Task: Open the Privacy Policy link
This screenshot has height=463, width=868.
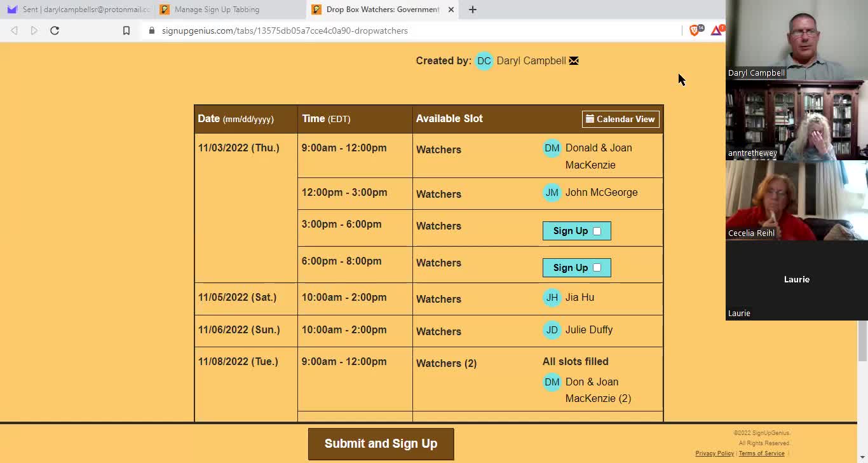Action: click(714, 453)
